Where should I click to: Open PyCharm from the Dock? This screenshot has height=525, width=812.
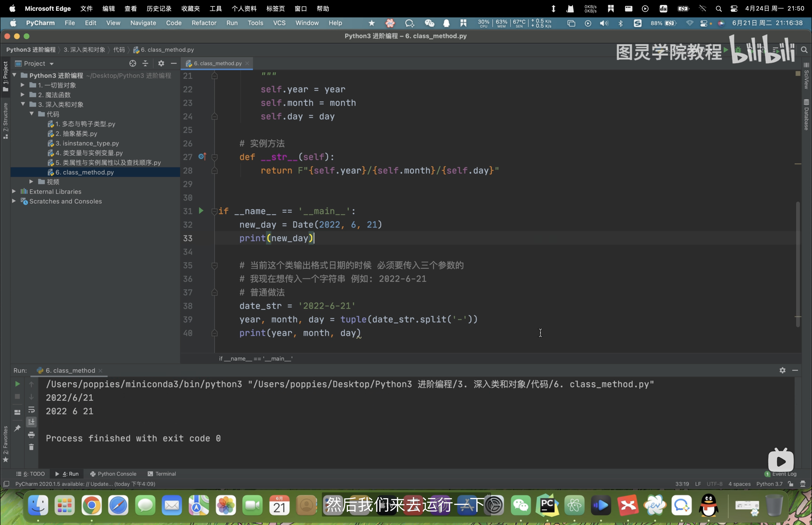click(548, 505)
